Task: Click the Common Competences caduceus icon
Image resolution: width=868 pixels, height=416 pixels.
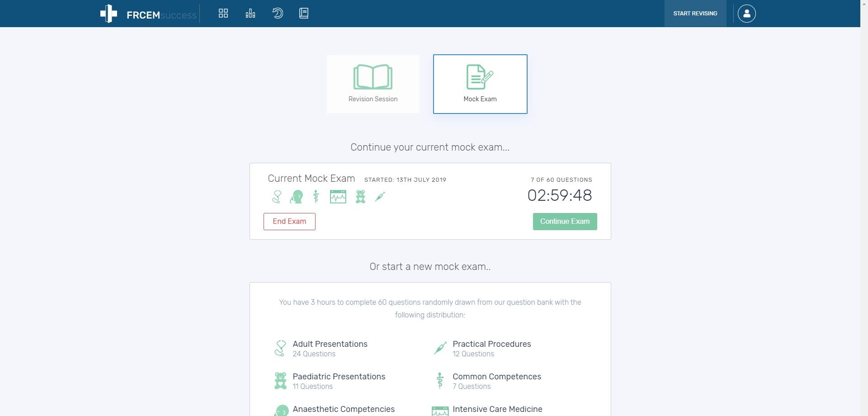Action: pos(440,381)
